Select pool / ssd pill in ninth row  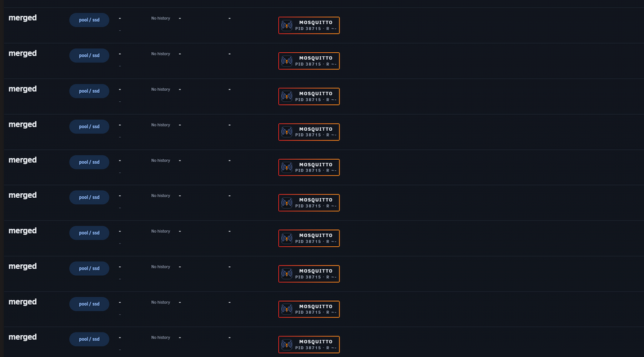click(89, 304)
